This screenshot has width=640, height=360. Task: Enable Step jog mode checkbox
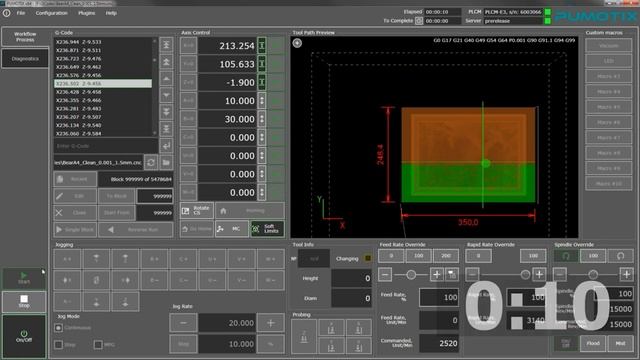pos(58,345)
